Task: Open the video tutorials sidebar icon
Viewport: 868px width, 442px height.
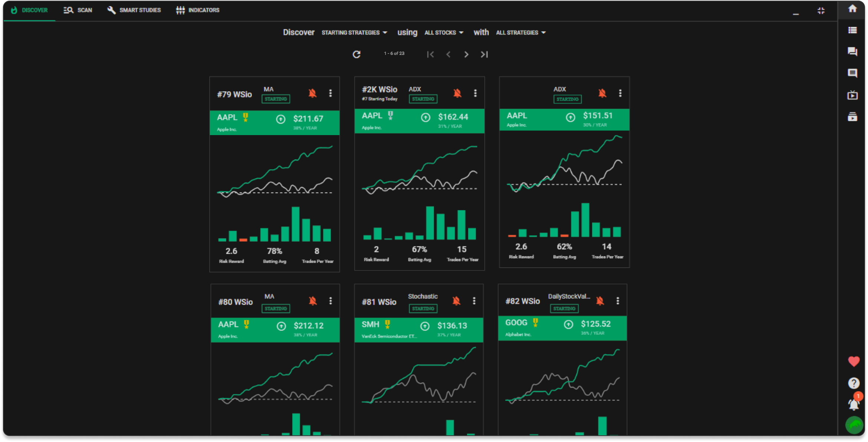Action: point(852,95)
